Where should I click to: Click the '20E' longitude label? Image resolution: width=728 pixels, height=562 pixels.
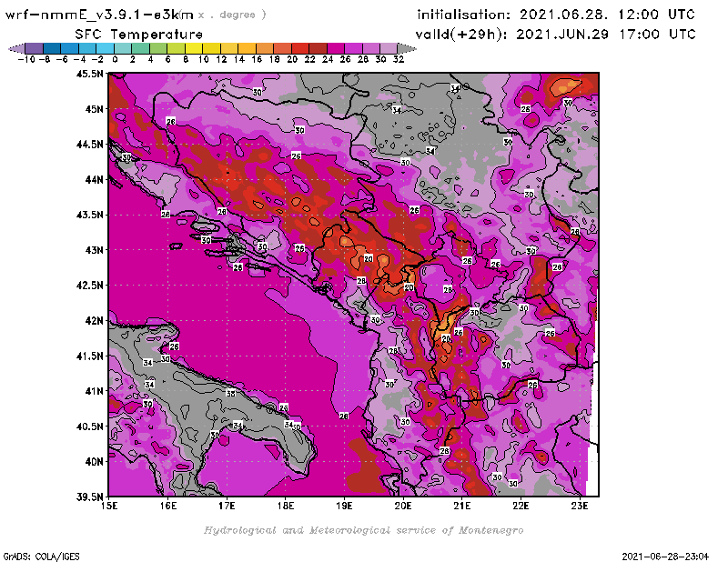[403, 506]
